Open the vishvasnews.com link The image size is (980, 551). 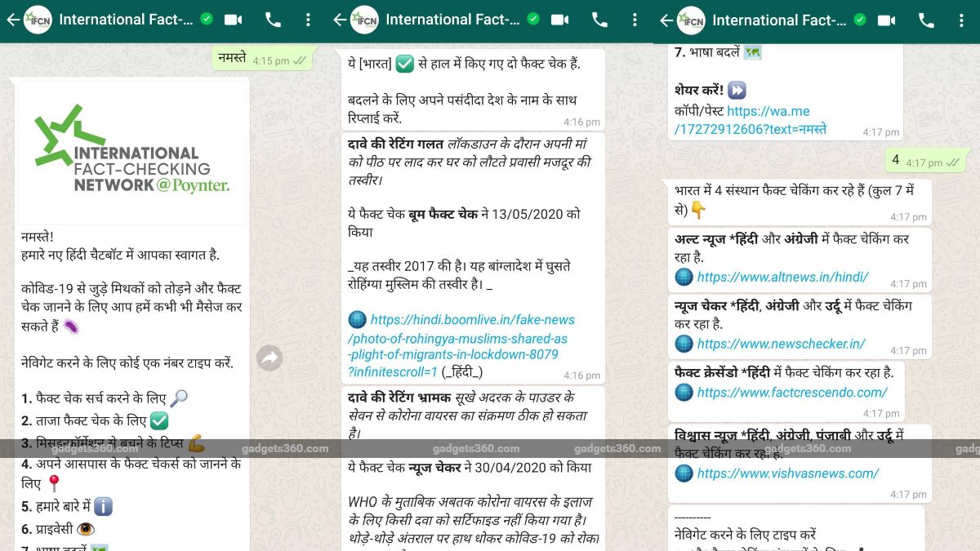[787, 473]
